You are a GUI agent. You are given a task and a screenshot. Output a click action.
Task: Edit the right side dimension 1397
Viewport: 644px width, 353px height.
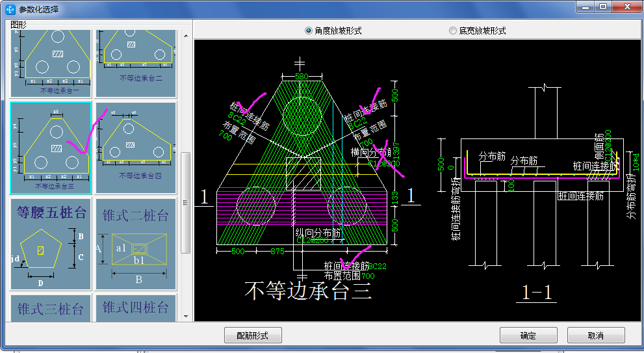(x=396, y=151)
